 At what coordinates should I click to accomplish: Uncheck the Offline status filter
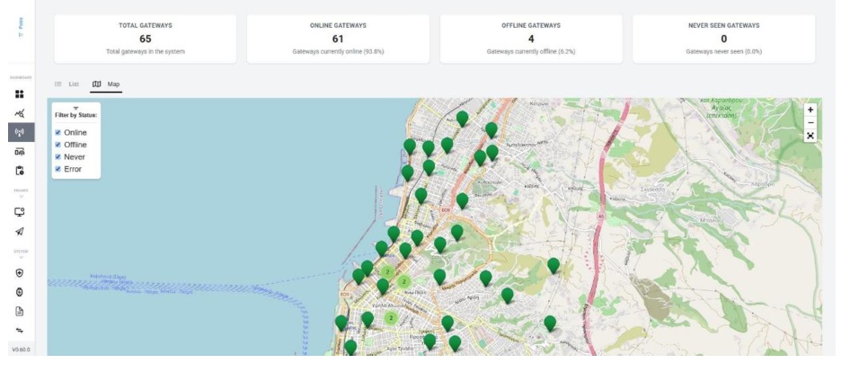click(x=58, y=145)
